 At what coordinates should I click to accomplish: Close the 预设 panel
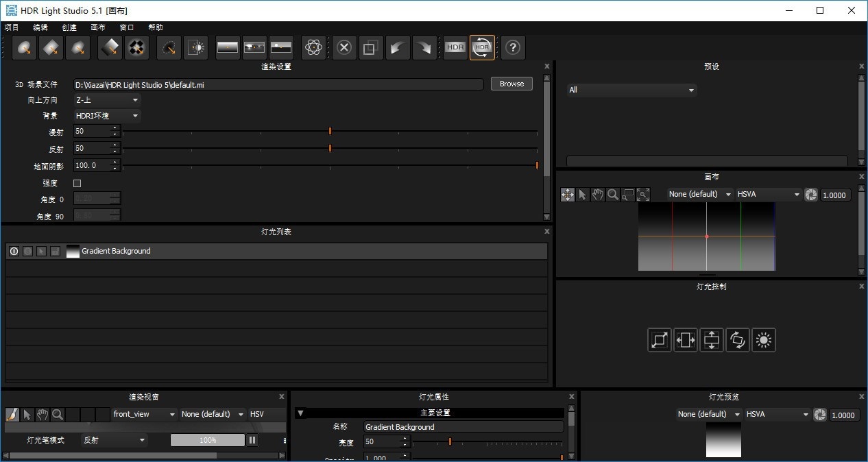[862, 66]
